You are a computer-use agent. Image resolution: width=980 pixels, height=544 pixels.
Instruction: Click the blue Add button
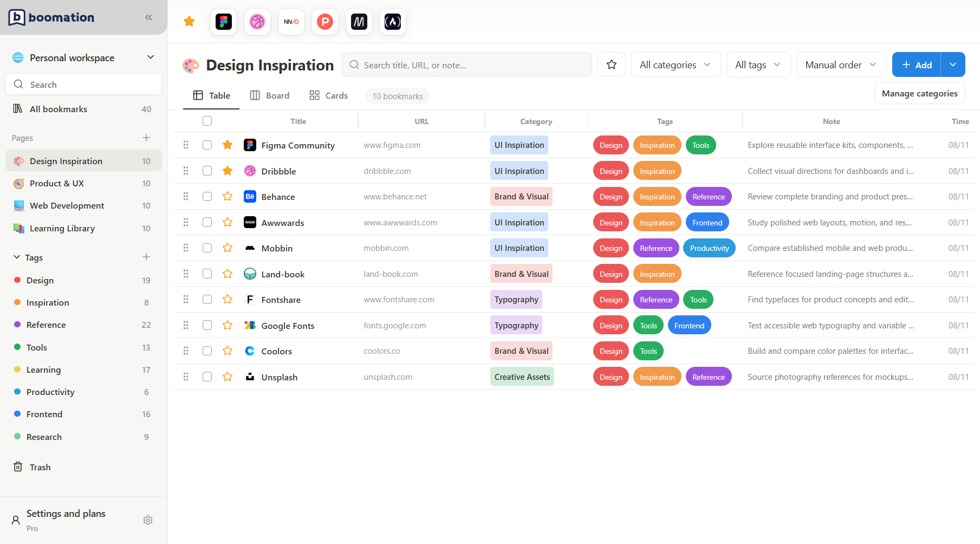point(917,64)
